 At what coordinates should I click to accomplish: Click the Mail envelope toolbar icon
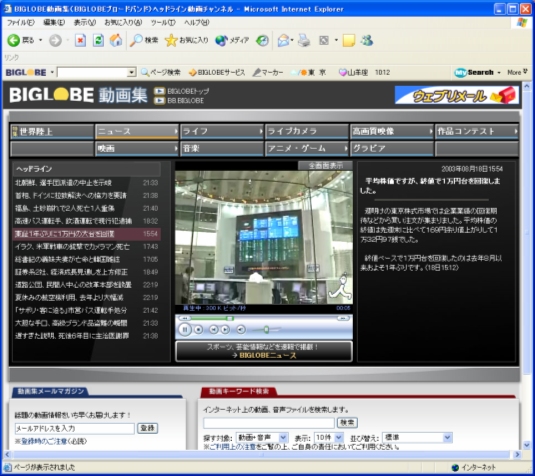283,41
